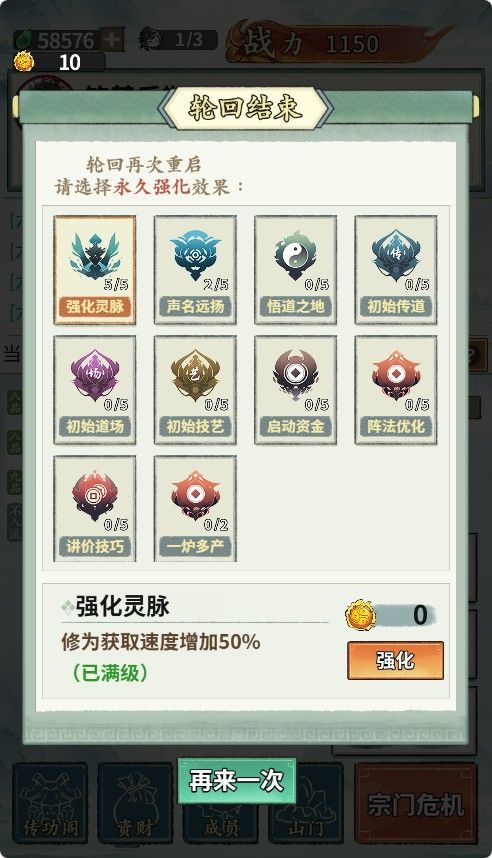492x858 pixels.
Task: Select the red 阵法优化 upgrade
Action: click(x=396, y=390)
